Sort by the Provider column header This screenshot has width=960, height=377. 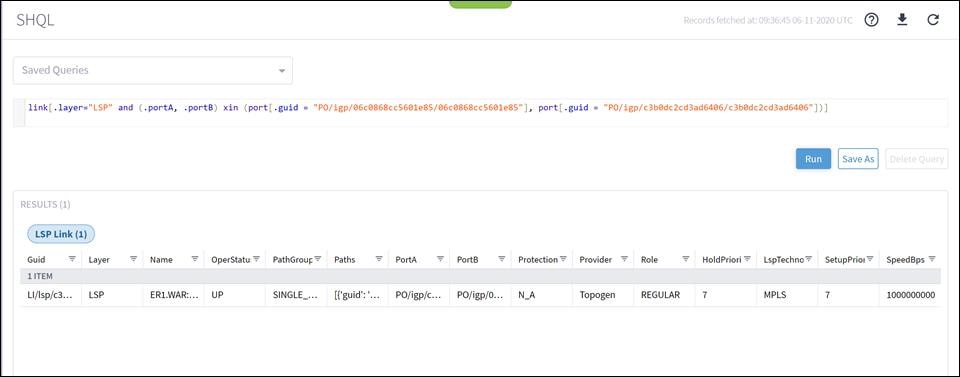tap(596, 259)
